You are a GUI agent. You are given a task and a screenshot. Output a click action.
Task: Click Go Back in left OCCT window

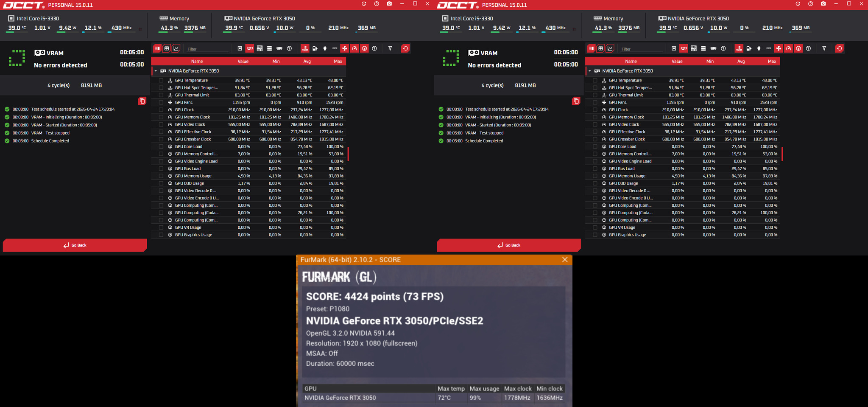click(x=75, y=245)
